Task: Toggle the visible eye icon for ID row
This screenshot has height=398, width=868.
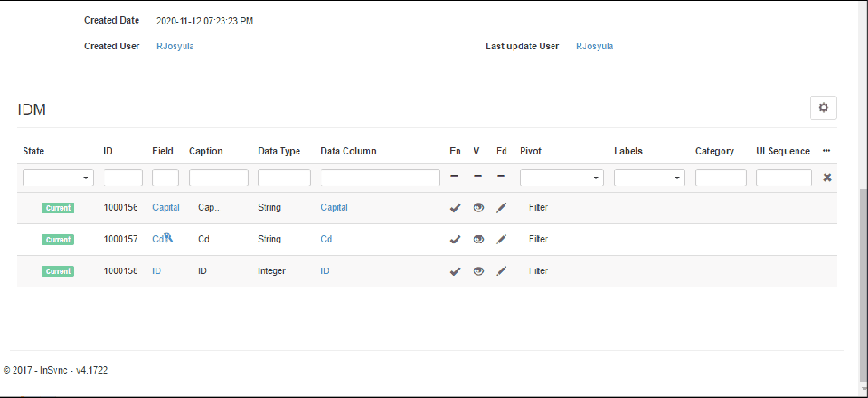Action: [x=478, y=271]
